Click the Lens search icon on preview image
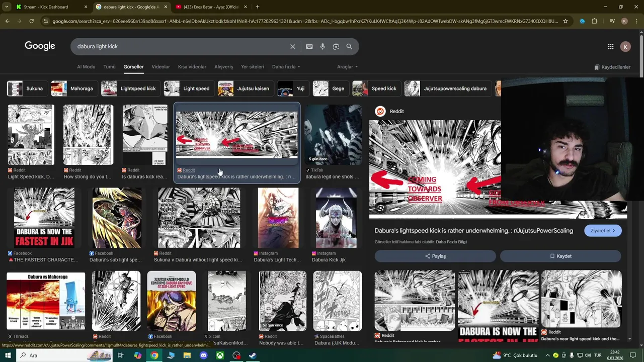644x362 pixels. tap(380, 208)
